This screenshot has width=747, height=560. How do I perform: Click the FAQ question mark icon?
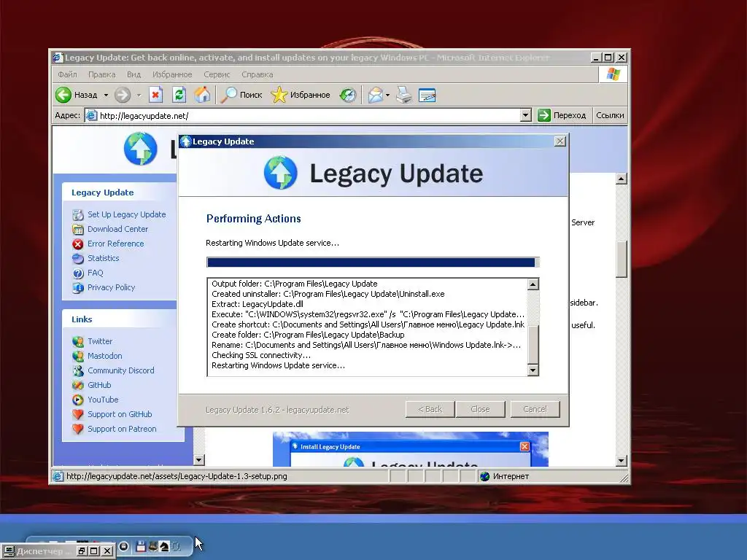coord(78,273)
